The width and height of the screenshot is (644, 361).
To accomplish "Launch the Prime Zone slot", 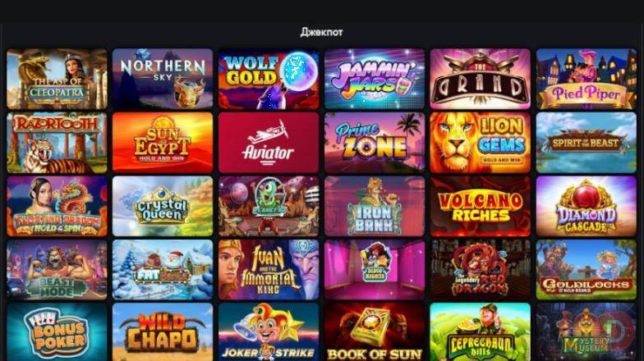I will coord(375,143).
